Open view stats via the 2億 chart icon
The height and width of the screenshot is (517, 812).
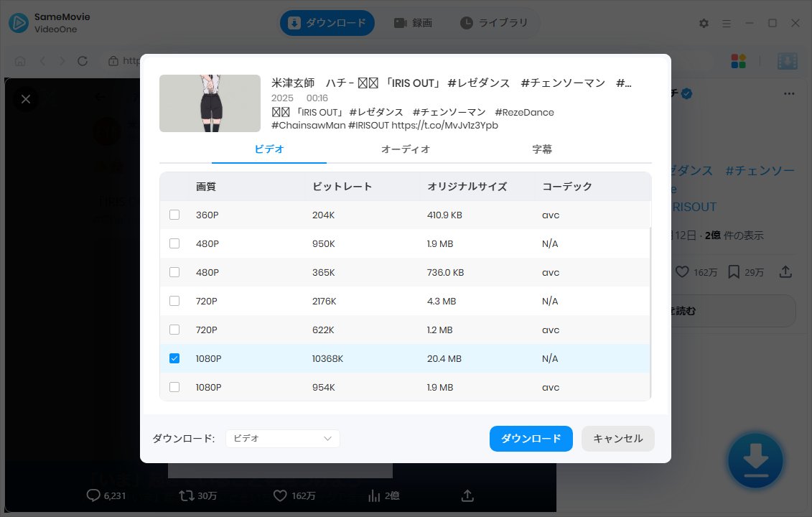coord(374,495)
